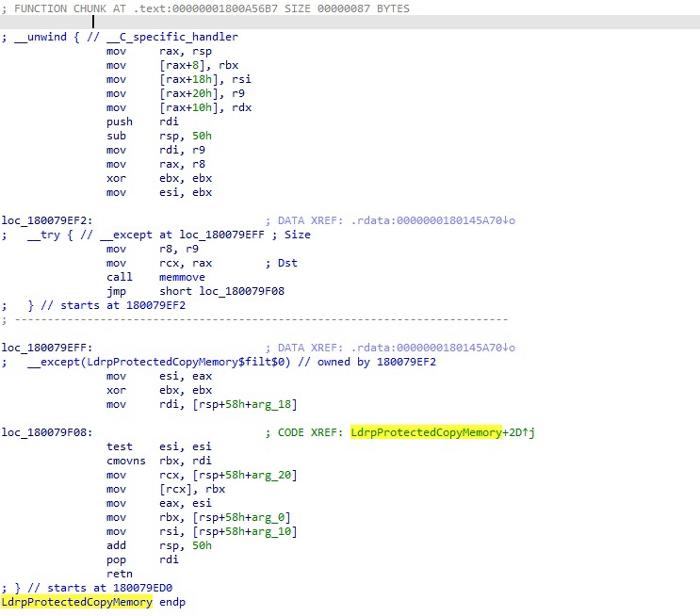Viewport: 700px width, 616px height.
Task: Click '} // starts at 180079EF2' comment
Action: pos(106,306)
